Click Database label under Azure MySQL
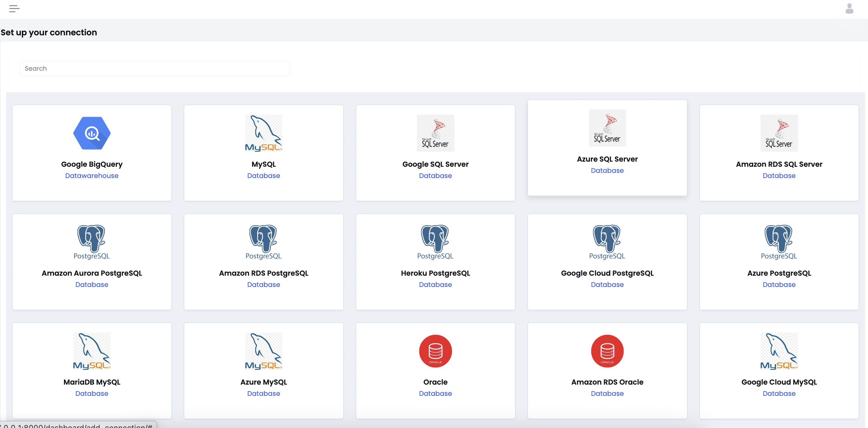Image resolution: width=868 pixels, height=428 pixels. tap(264, 394)
